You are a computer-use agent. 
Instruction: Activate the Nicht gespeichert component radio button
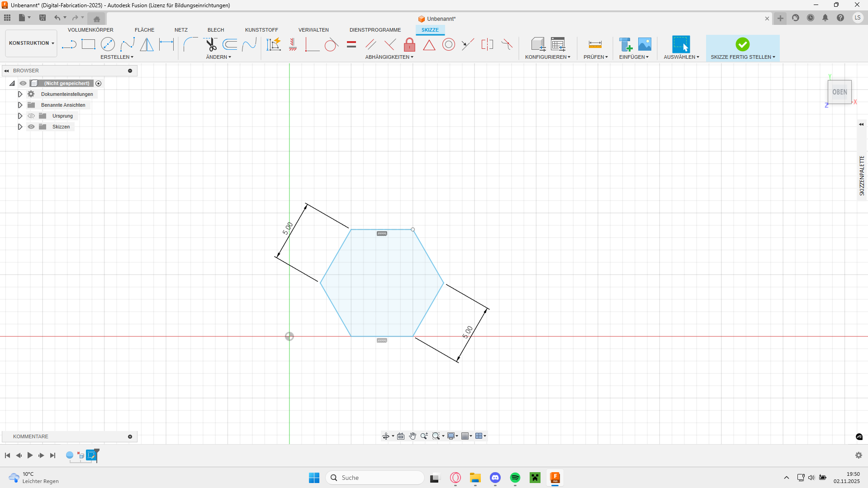coord(99,83)
